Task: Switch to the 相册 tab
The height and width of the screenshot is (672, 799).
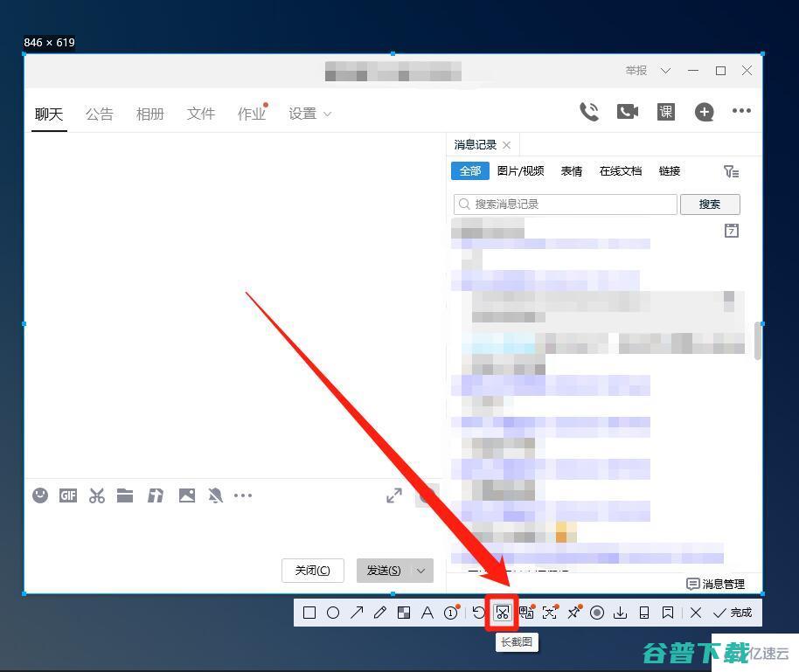Action: click(149, 114)
